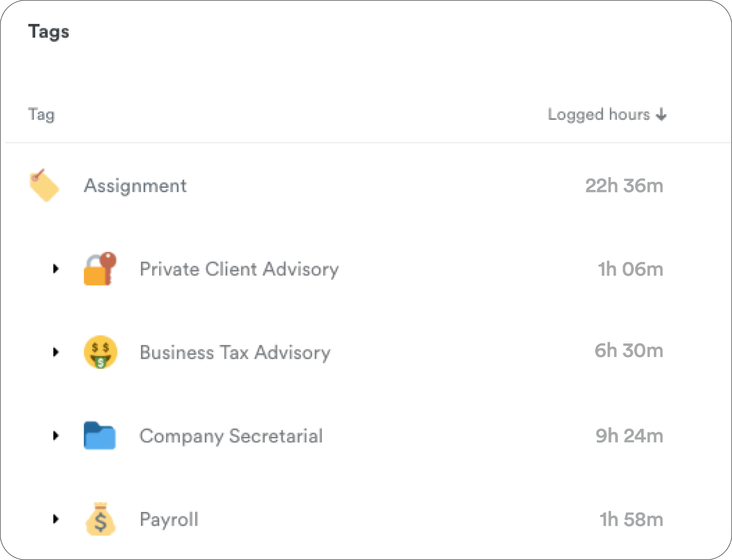
Task: Expand the Company Secretarial row
Action: coord(55,436)
